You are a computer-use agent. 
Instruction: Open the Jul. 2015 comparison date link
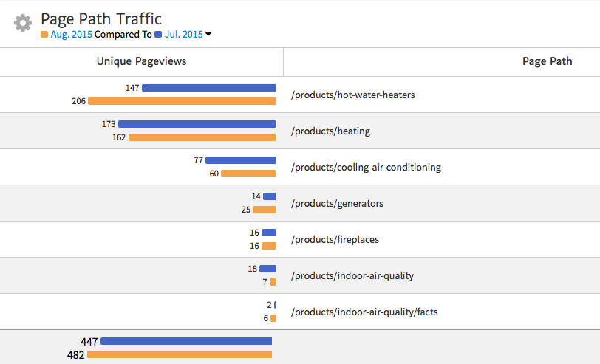tap(183, 35)
